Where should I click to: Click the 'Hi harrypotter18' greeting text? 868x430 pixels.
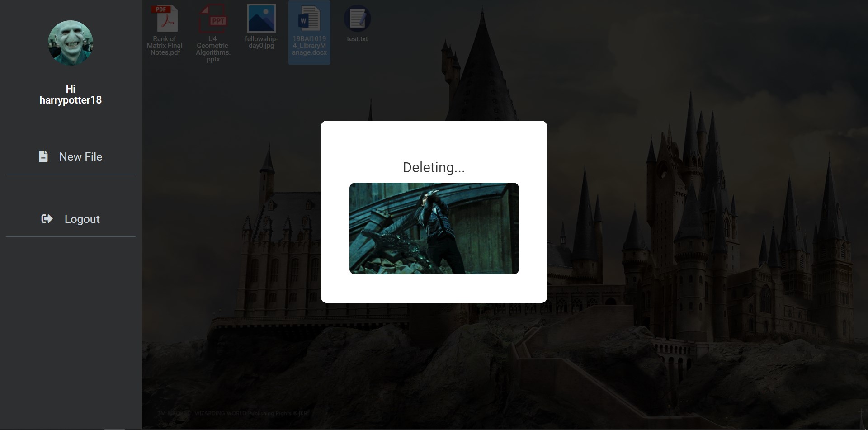[71, 95]
